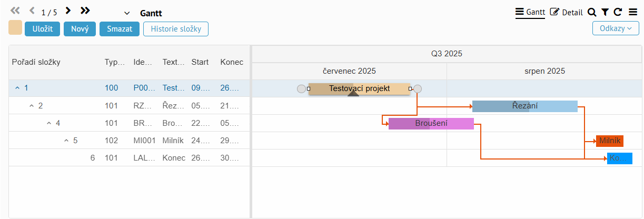Open the filter funnel icon
644x219 pixels.
pyautogui.click(x=605, y=12)
